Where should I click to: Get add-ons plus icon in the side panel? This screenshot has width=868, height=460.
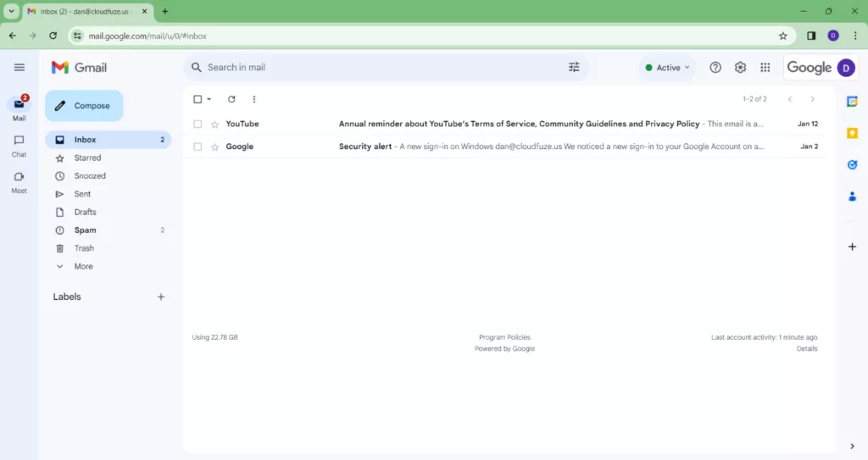[852, 247]
